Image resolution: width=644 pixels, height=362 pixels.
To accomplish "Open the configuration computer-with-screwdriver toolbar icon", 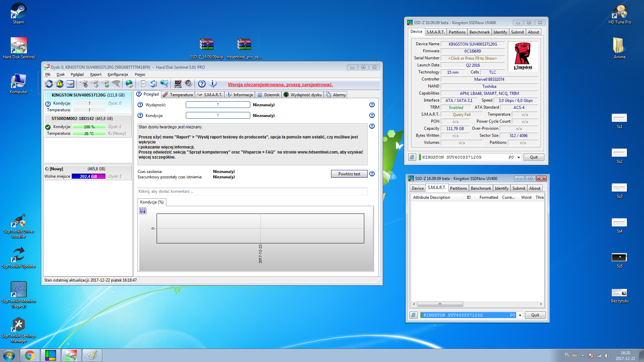I will 178,84.
